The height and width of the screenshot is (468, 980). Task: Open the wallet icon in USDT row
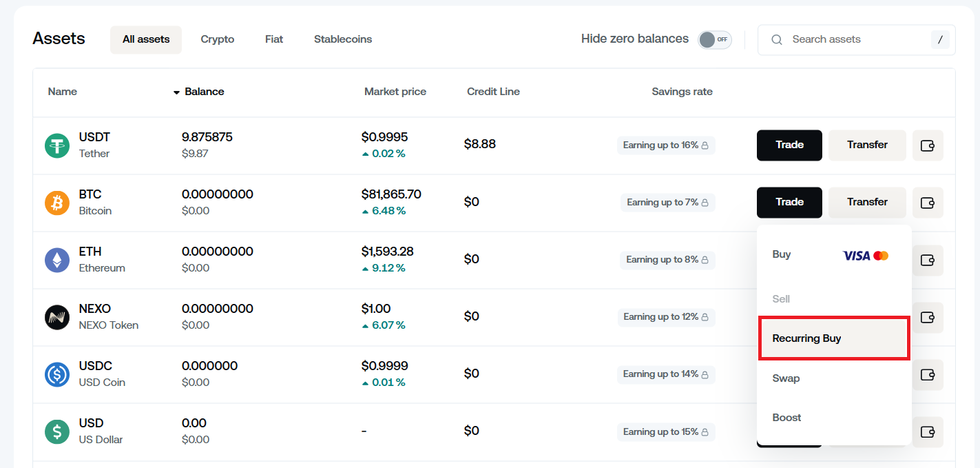pos(928,145)
